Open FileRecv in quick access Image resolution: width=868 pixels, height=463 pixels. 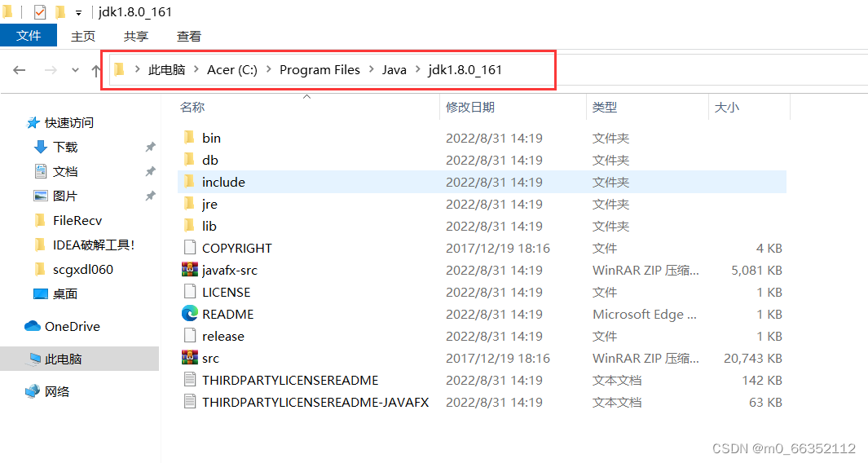[77, 220]
